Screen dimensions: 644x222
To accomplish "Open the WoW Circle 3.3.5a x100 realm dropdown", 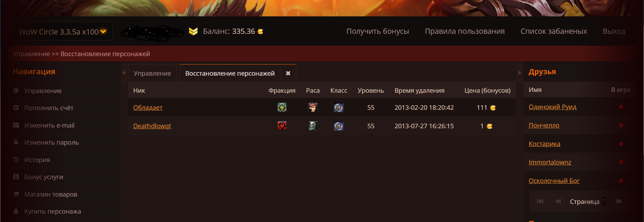I will click(x=63, y=31).
